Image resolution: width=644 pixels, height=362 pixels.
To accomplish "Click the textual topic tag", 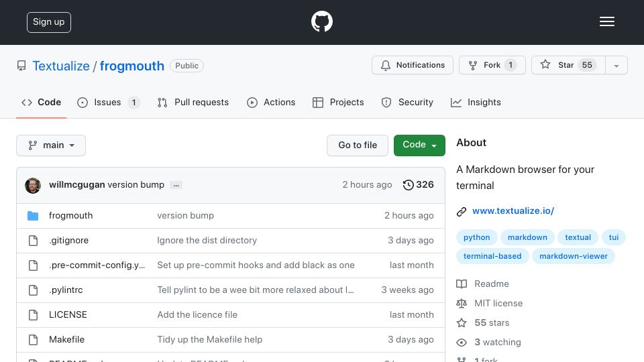I will coord(578,237).
